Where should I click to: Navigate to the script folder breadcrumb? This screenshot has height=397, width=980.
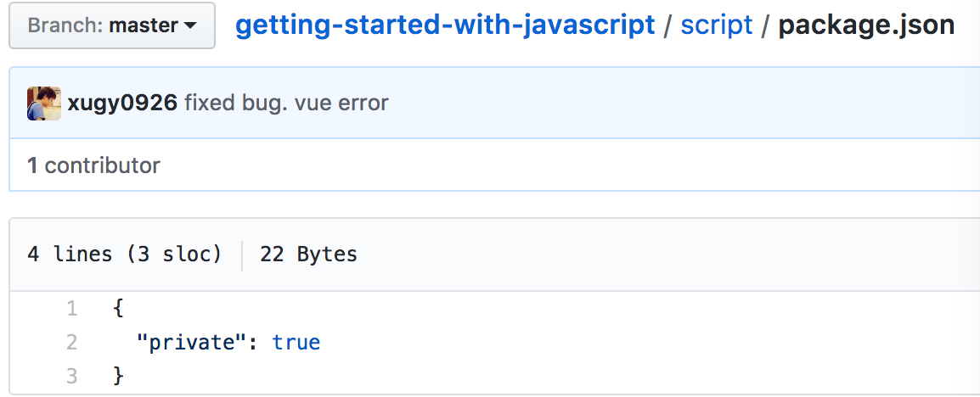pyautogui.click(x=717, y=25)
